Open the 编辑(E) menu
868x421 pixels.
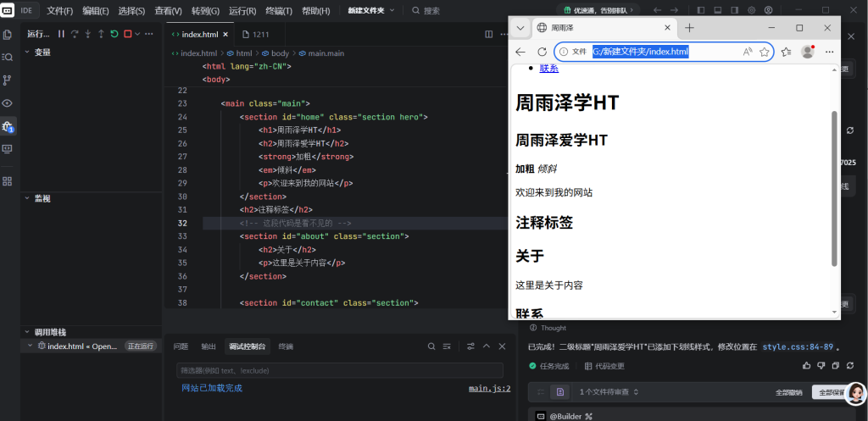96,10
